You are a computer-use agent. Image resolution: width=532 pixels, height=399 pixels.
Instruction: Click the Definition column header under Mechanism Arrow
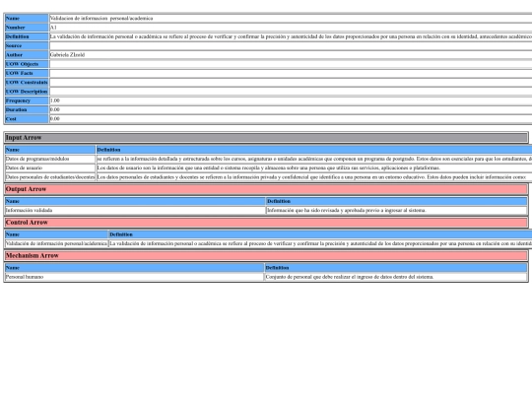tap(396, 268)
